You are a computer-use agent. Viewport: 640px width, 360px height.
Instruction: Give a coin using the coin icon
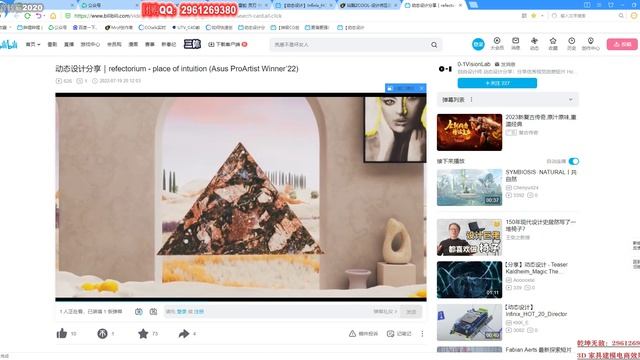102,333
